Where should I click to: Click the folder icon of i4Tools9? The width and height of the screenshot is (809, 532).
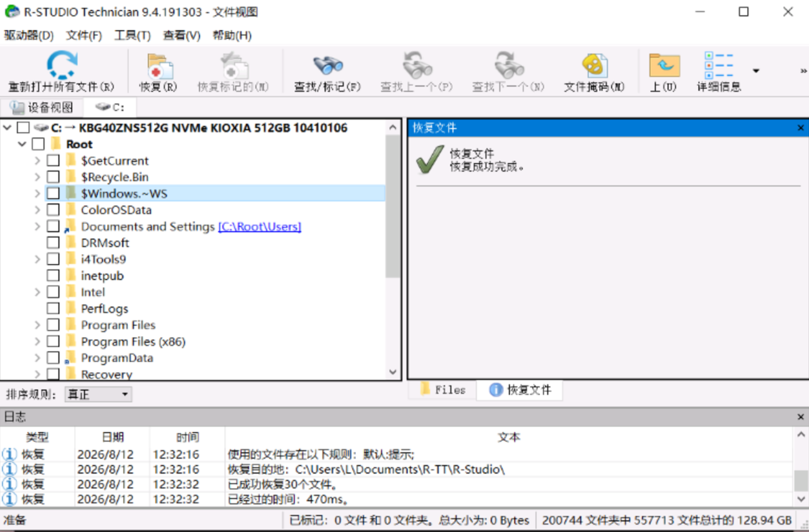(71, 259)
